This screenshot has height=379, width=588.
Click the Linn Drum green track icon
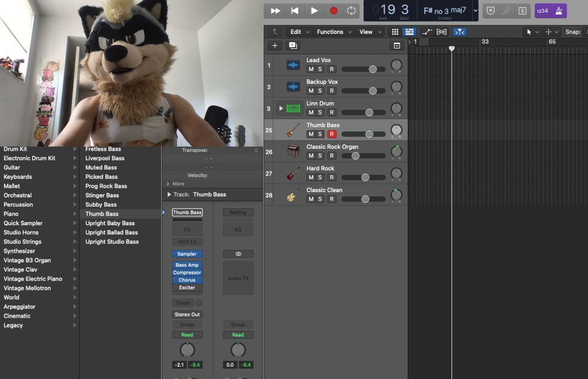(293, 109)
